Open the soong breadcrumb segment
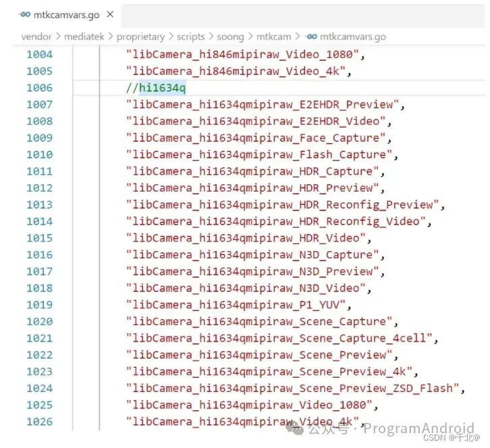This screenshot has height=448, width=490. [230, 37]
